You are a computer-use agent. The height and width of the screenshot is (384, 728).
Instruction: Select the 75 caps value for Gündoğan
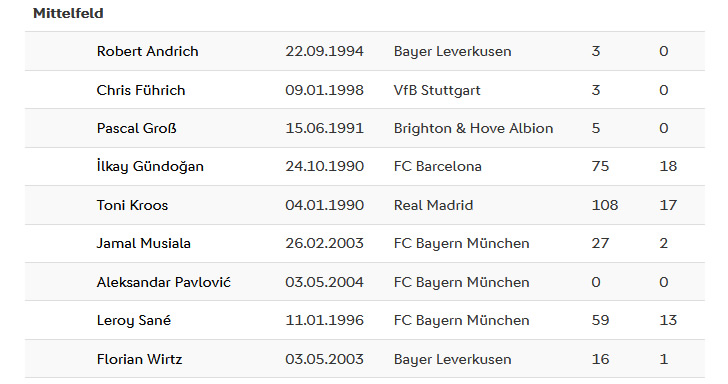pyautogui.click(x=600, y=166)
